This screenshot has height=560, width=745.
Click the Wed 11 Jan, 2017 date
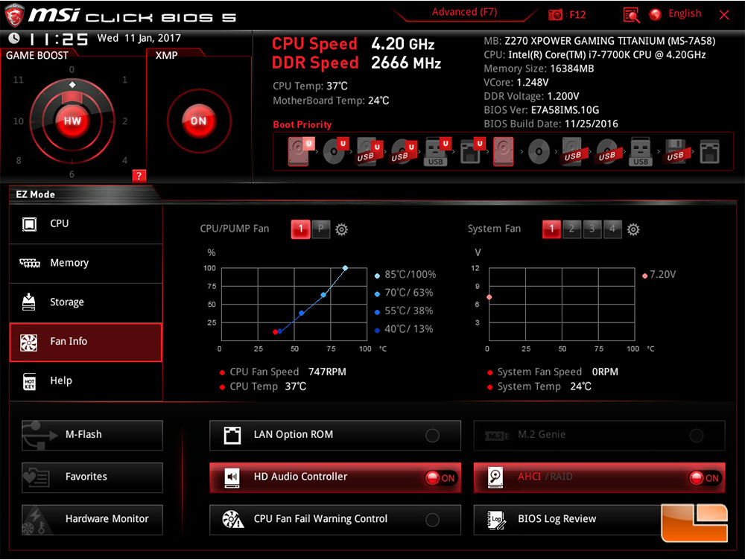(139, 38)
